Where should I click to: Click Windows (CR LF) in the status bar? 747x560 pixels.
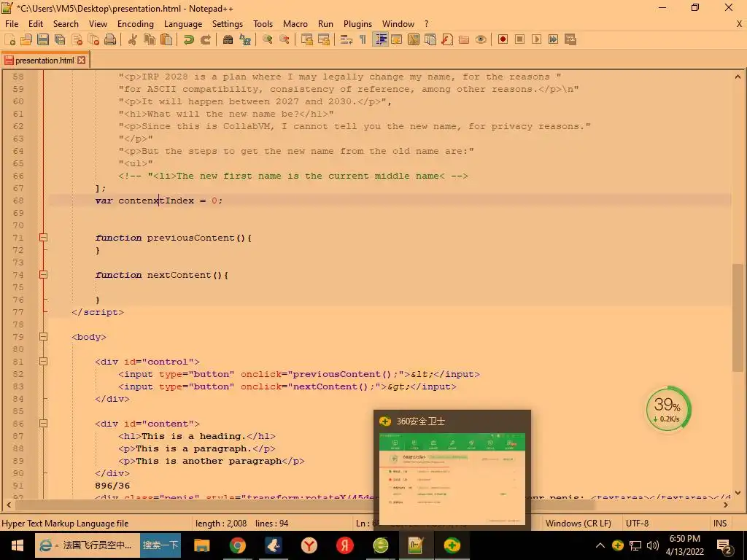tap(578, 524)
